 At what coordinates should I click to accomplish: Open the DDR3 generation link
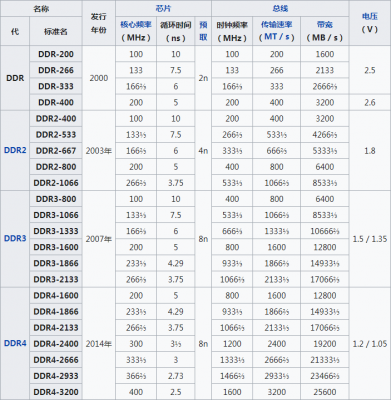click(15, 239)
